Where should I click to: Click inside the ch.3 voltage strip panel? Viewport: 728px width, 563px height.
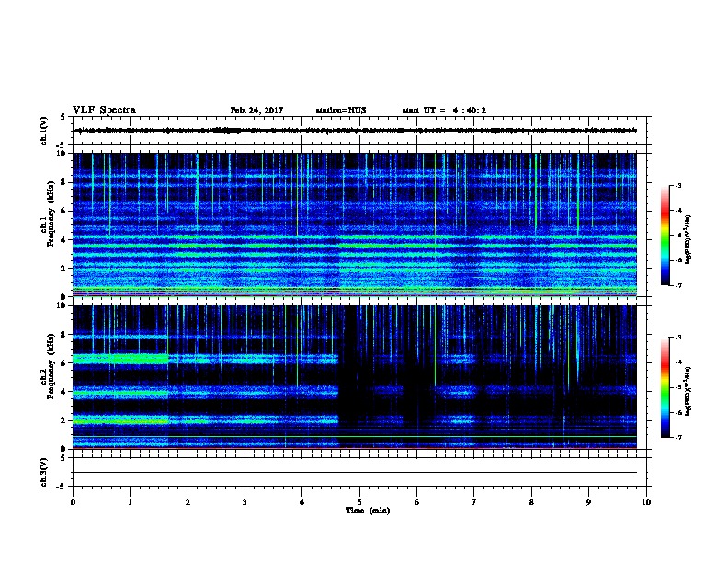(361, 472)
